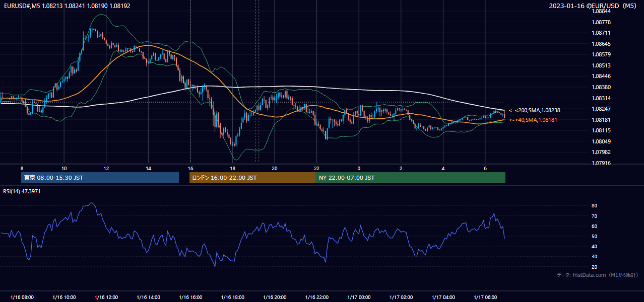The width and height of the screenshot is (644, 302).
Task: Click the 1/16 22:00 bottom time label
Action: 316,297
